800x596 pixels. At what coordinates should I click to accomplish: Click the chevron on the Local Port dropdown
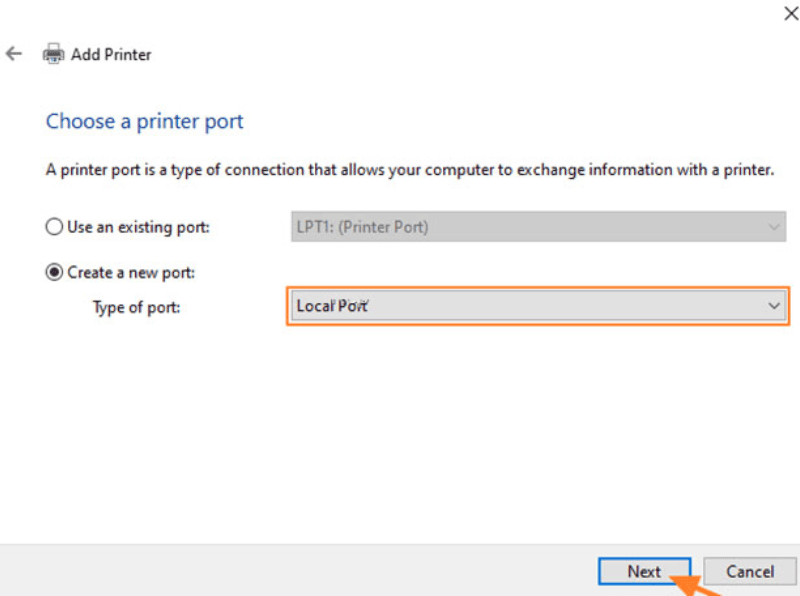click(x=773, y=306)
